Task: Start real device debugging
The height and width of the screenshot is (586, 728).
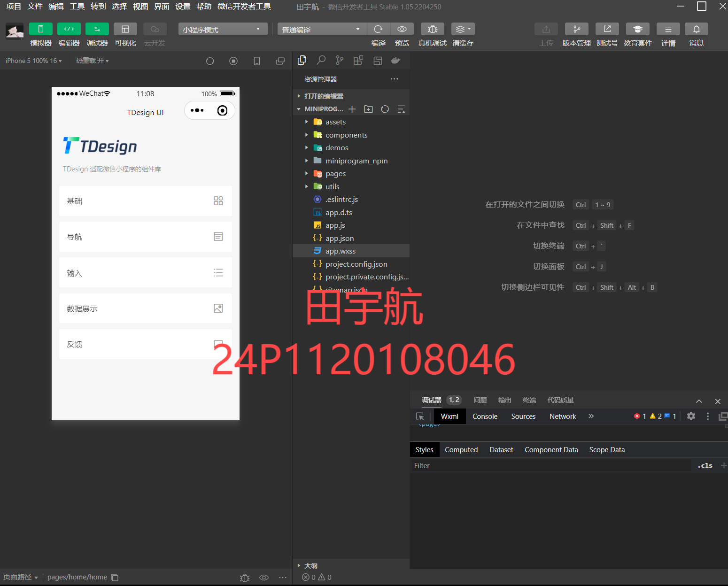Action: point(433,29)
